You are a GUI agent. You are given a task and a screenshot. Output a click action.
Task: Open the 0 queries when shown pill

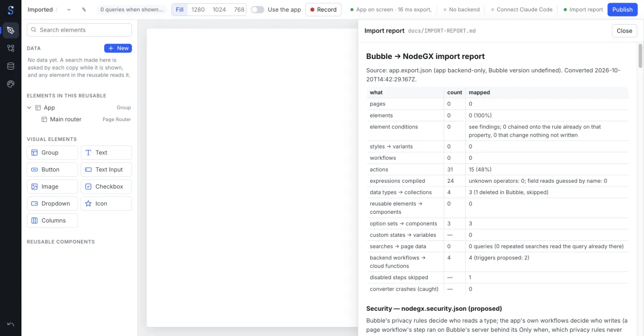(x=132, y=10)
